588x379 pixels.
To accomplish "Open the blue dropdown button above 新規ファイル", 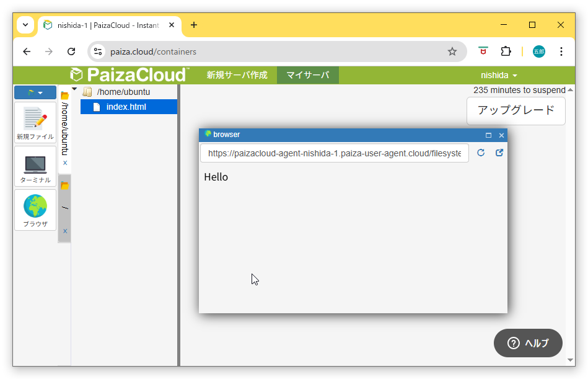I will (35, 92).
